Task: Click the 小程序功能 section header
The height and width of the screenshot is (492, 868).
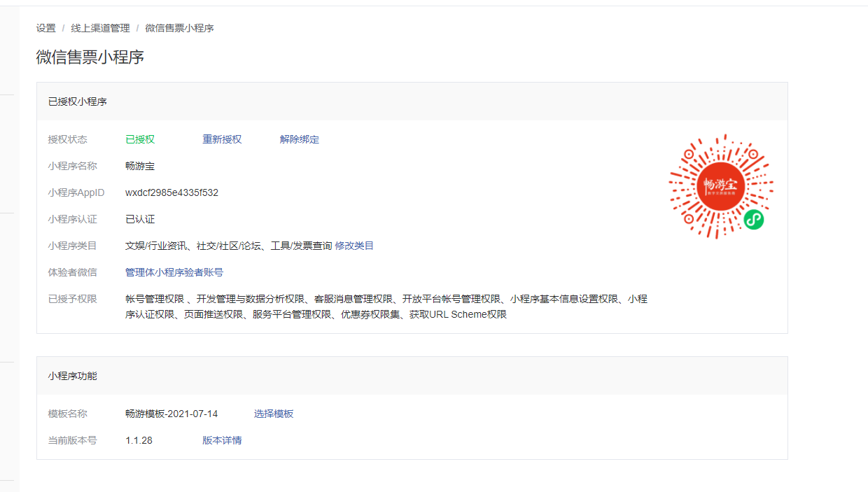Action: point(412,376)
